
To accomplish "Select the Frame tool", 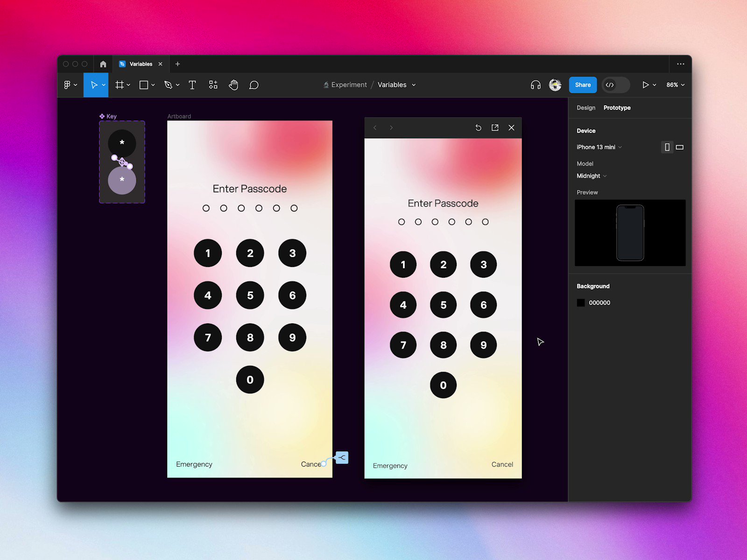I will [120, 84].
